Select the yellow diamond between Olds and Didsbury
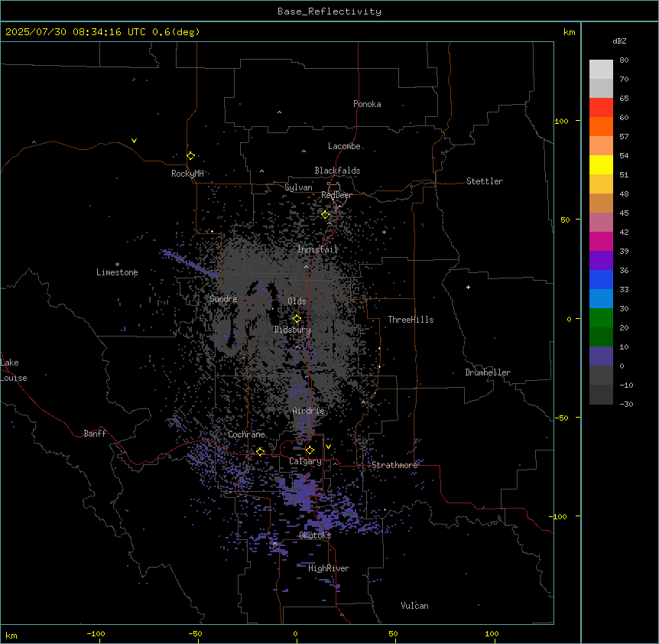 tap(297, 319)
